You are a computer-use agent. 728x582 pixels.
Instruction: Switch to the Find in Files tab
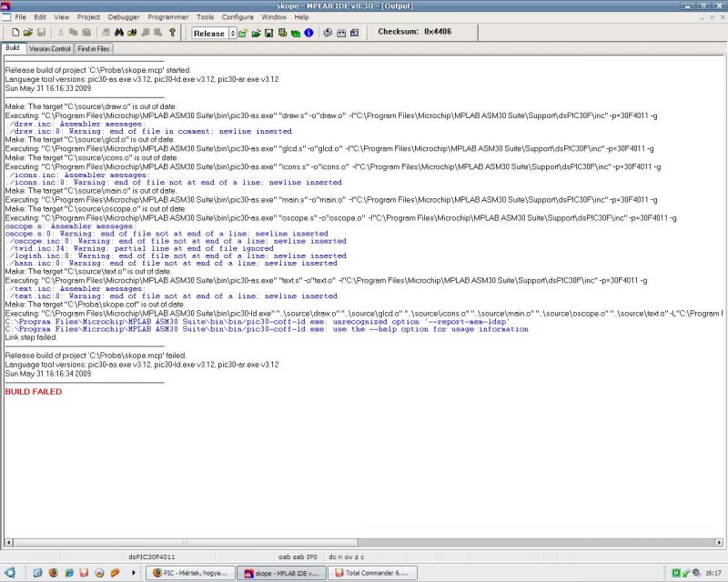tap(94, 48)
